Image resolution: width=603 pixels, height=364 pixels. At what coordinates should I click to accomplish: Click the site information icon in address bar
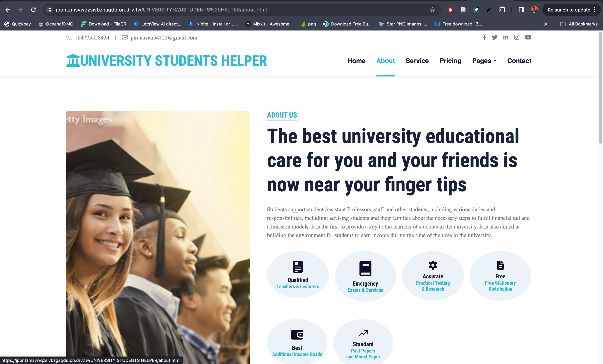tap(49, 10)
